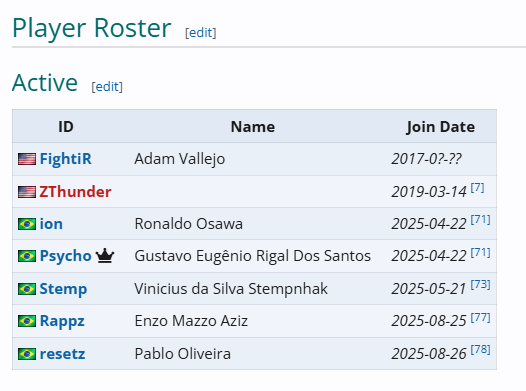Click the Brazil flag next to ion
This screenshot has width=526, height=391.
click(27, 224)
